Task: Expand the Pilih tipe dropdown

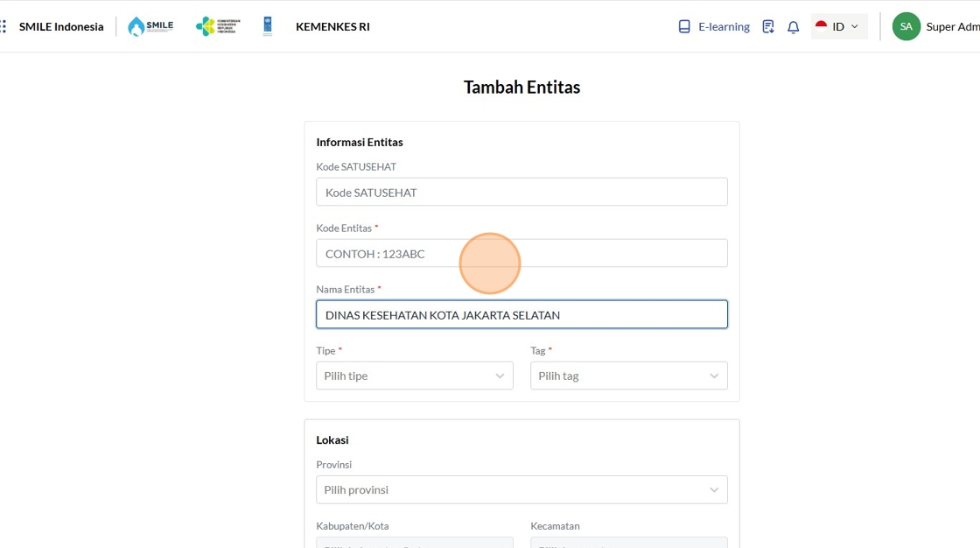Action: tap(415, 376)
